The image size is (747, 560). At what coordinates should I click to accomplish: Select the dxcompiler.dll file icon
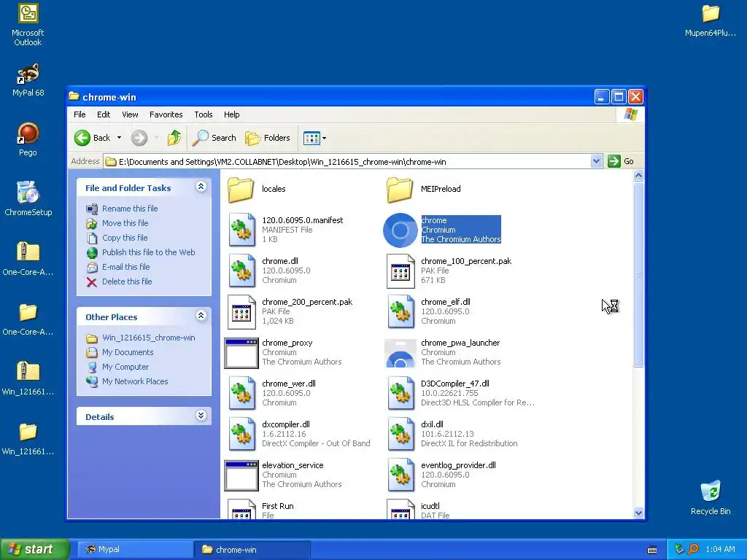pos(241,435)
